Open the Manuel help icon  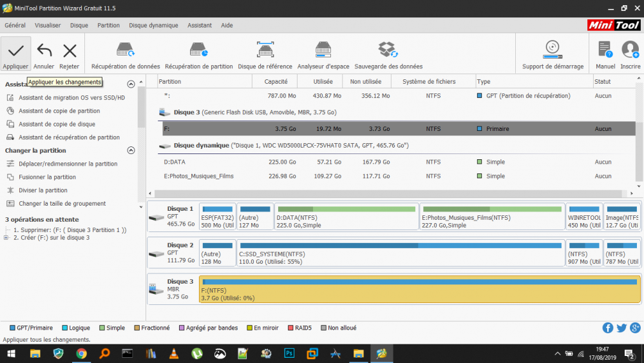[605, 50]
